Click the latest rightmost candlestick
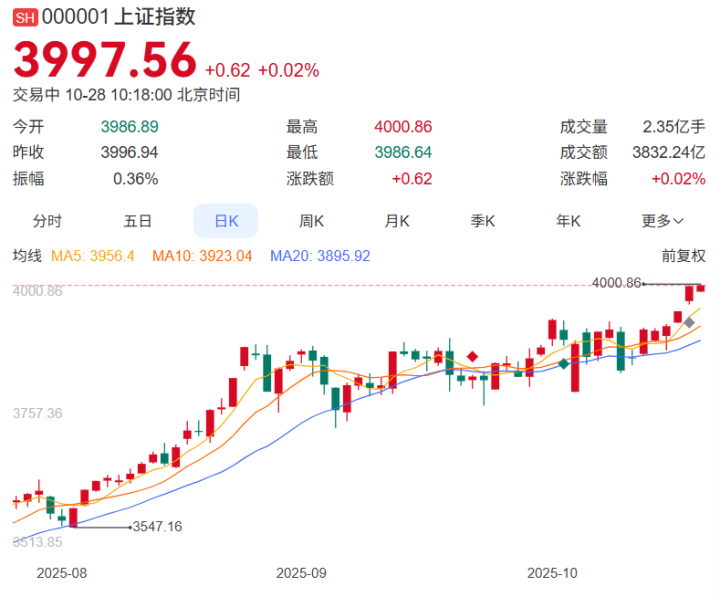 coord(700,288)
